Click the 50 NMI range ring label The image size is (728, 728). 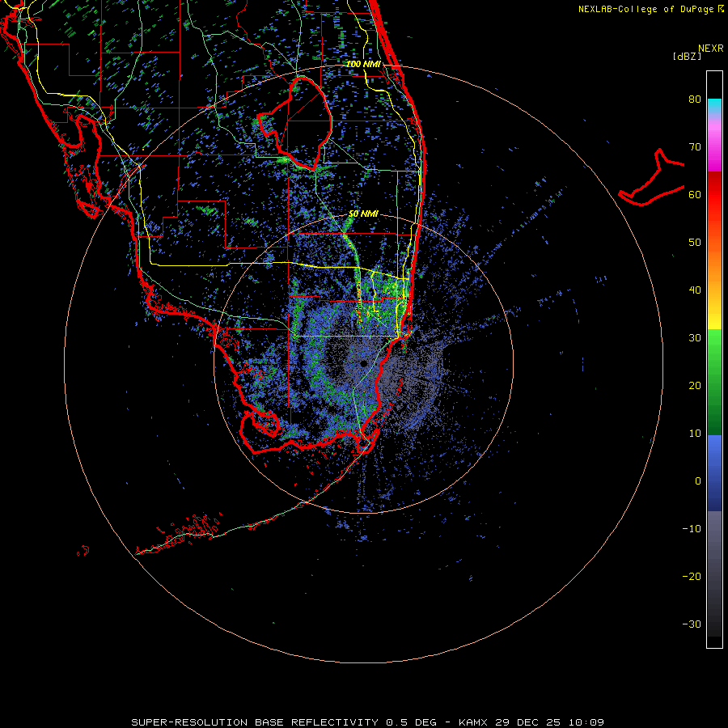click(363, 214)
